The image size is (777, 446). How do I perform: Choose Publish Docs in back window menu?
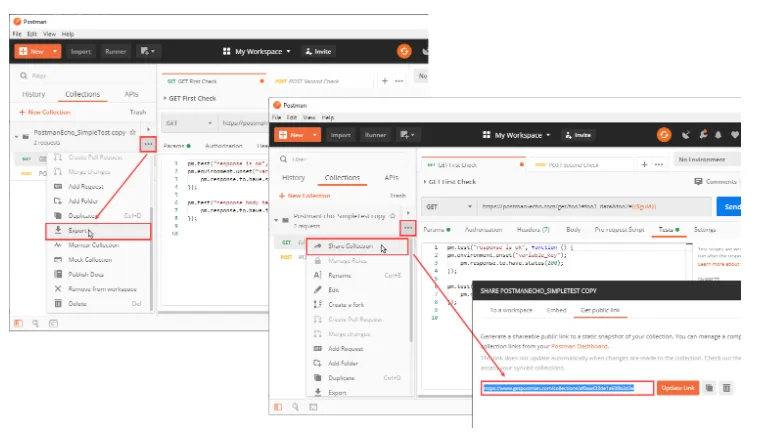tap(98, 275)
